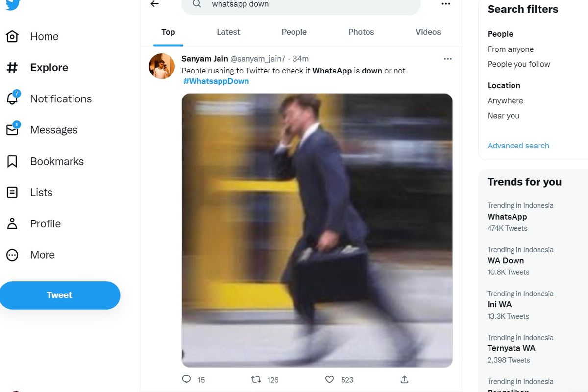Share the tweet via the upload icon

(x=404, y=379)
